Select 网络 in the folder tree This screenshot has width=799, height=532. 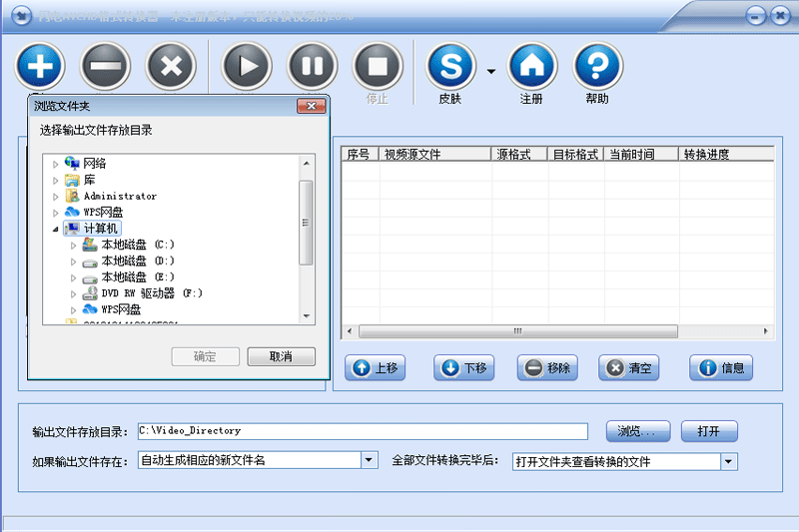(x=95, y=164)
